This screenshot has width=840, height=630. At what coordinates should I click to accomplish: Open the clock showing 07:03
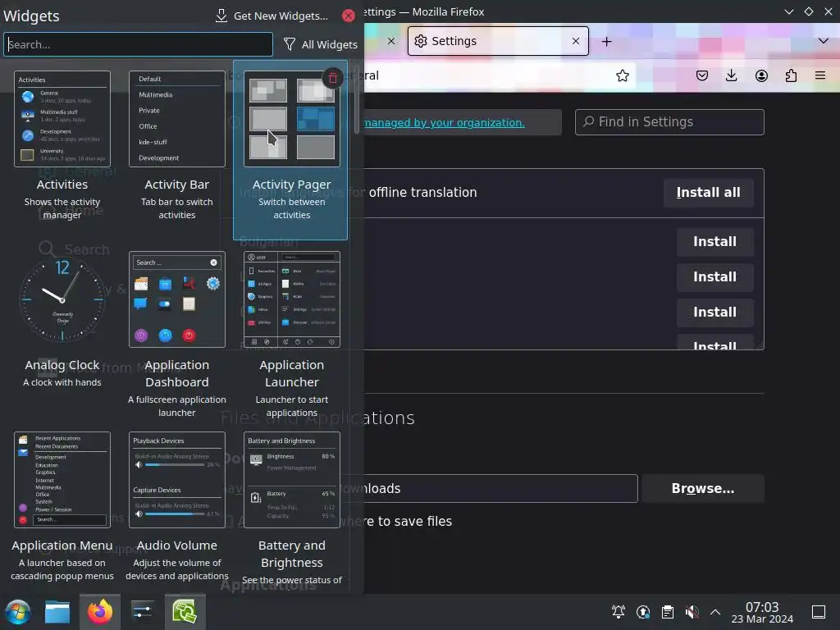[762, 612]
